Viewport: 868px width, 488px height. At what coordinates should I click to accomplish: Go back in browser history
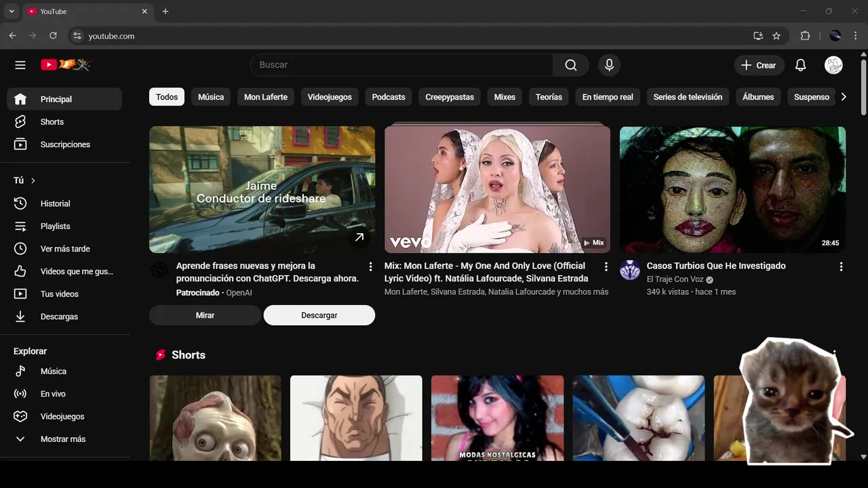(12, 36)
